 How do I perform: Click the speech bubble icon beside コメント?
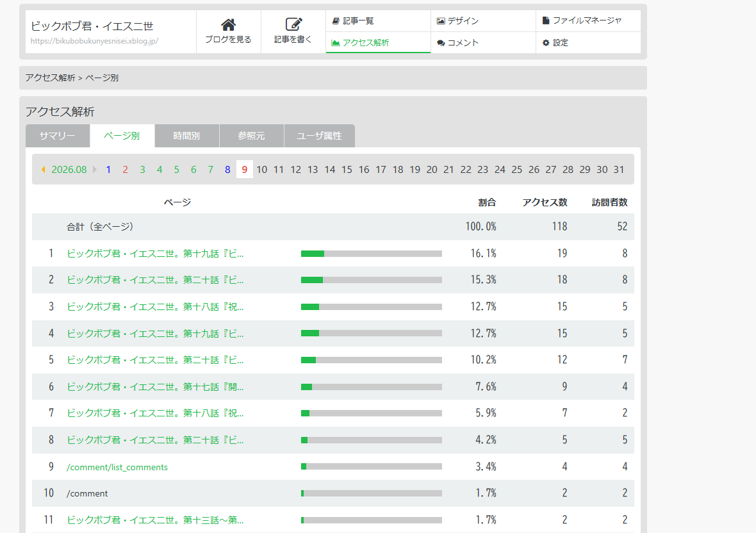click(441, 43)
